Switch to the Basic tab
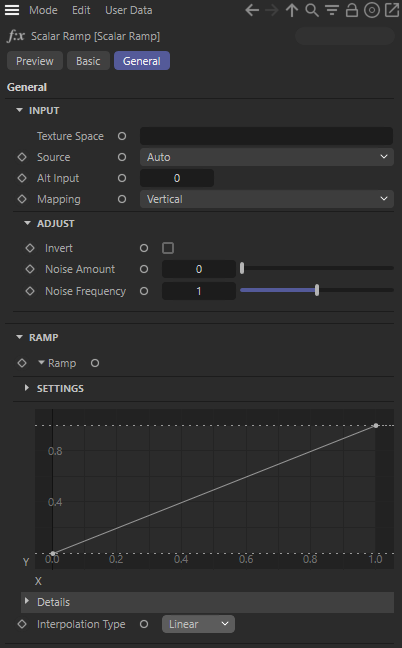The width and height of the screenshot is (402, 648). point(88,61)
